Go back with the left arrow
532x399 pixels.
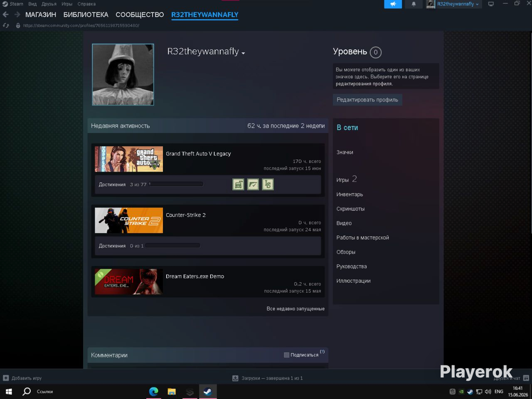pyautogui.click(x=5, y=15)
